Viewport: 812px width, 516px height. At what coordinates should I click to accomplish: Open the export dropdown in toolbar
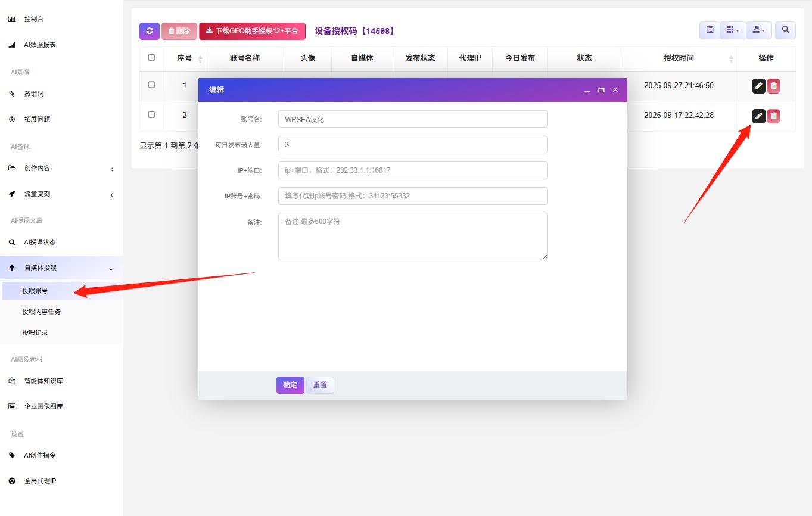(758, 30)
